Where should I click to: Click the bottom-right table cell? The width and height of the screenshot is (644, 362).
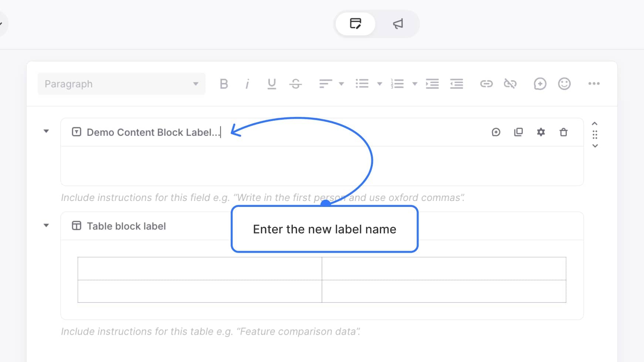444,291
